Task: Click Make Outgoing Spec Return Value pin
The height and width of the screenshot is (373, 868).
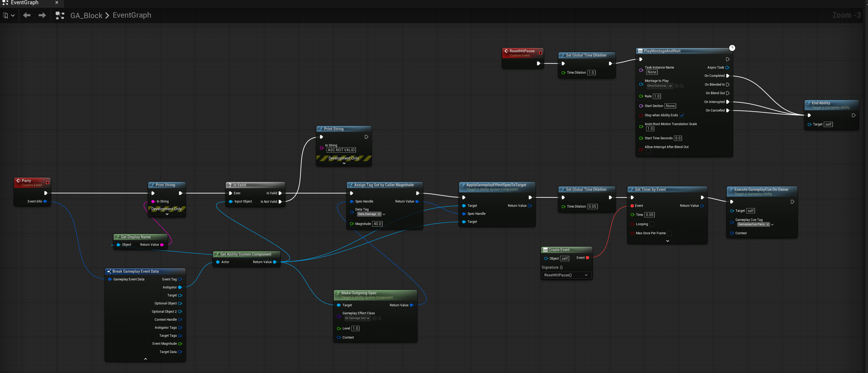Action: 411,305
